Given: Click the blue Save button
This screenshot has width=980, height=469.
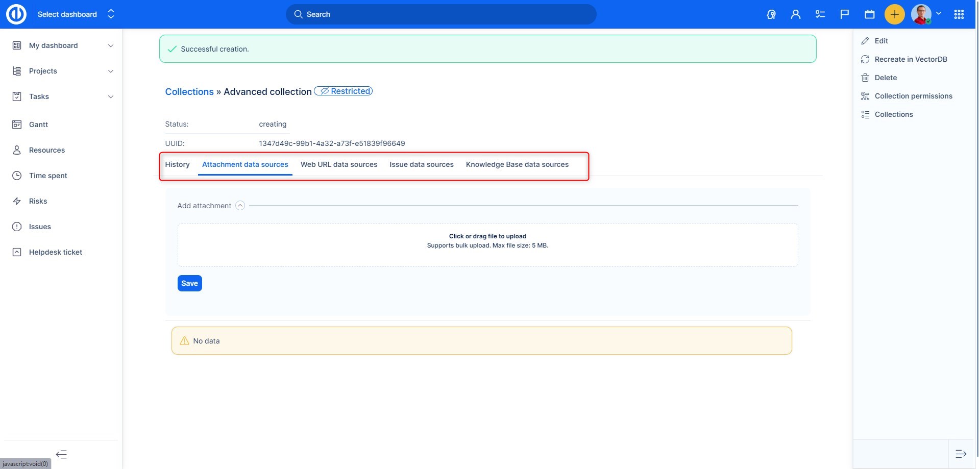Looking at the screenshot, I should click(x=189, y=283).
